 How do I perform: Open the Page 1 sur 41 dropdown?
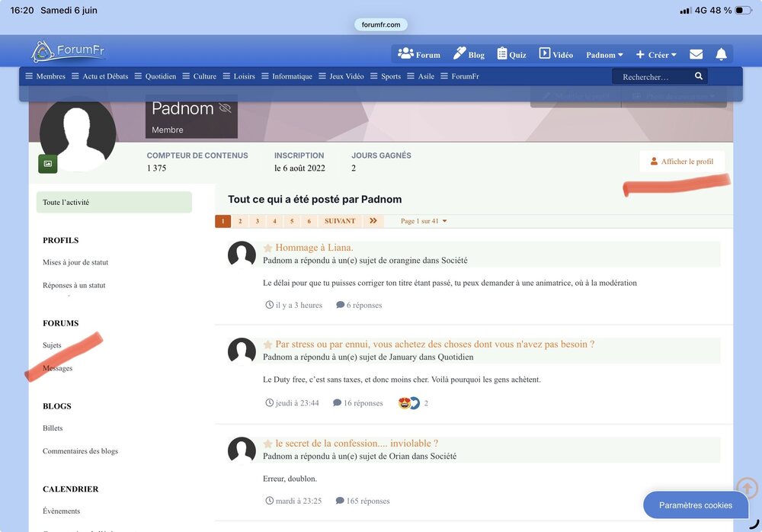[x=424, y=221]
